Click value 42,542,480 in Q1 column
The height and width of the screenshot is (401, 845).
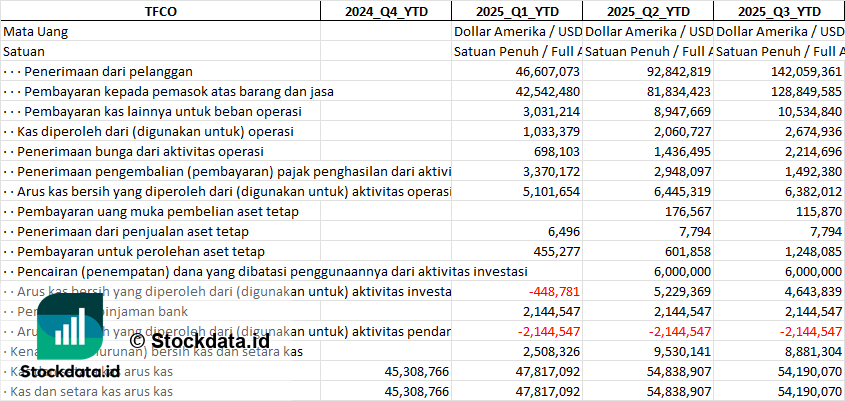pos(546,92)
